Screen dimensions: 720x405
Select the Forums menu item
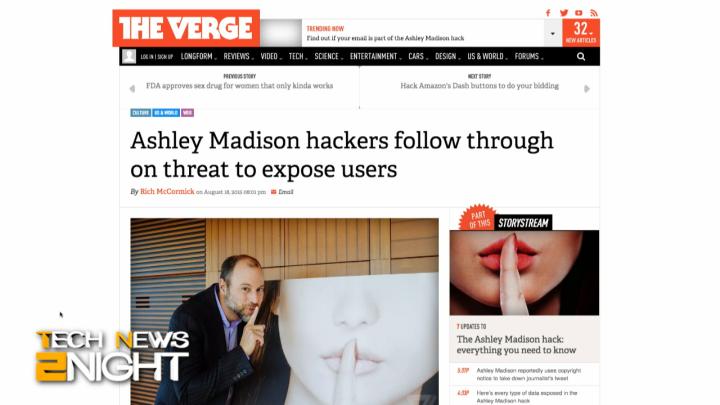coord(529,56)
